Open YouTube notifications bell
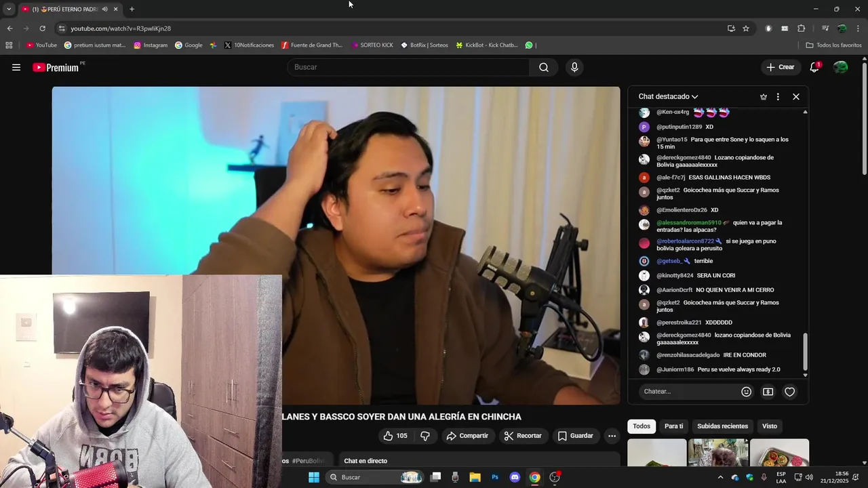Image resolution: width=868 pixels, height=488 pixels. coord(814,67)
